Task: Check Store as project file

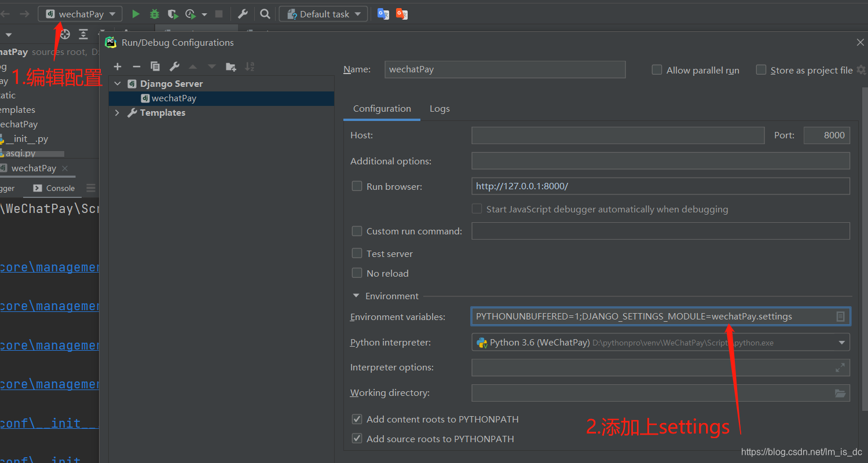Action: point(761,69)
